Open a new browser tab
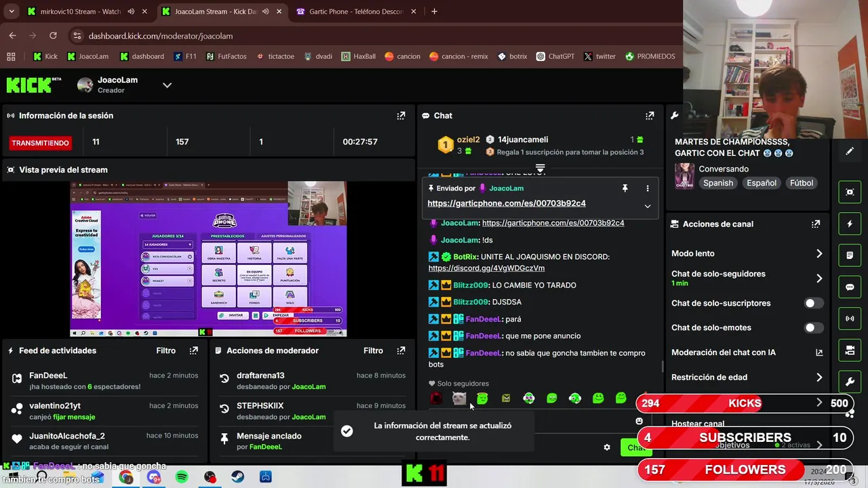 coord(434,12)
